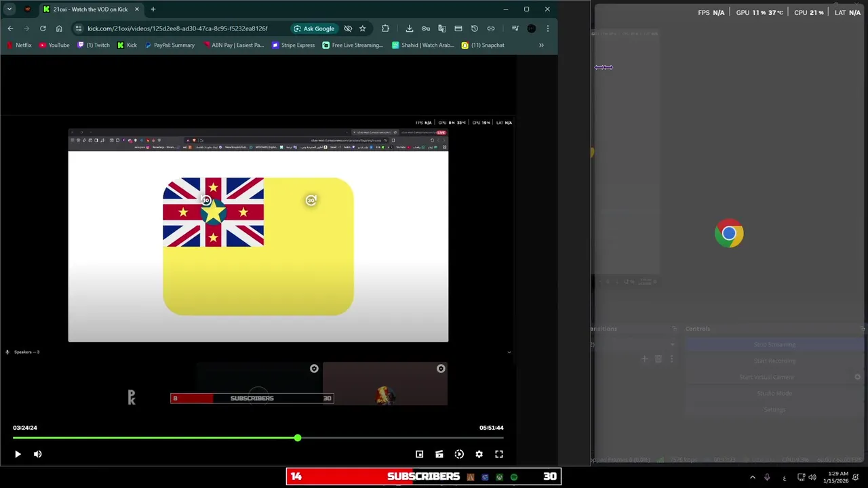Toggle Studio Mode in the OBS window
This screenshot has height=488, width=868.
tap(774, 393)
